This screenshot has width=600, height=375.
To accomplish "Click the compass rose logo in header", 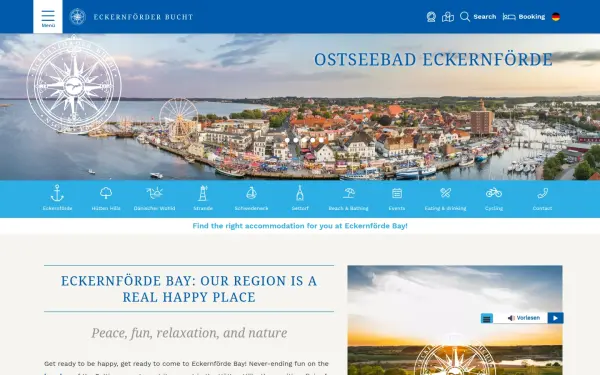I will click(77, 17).
